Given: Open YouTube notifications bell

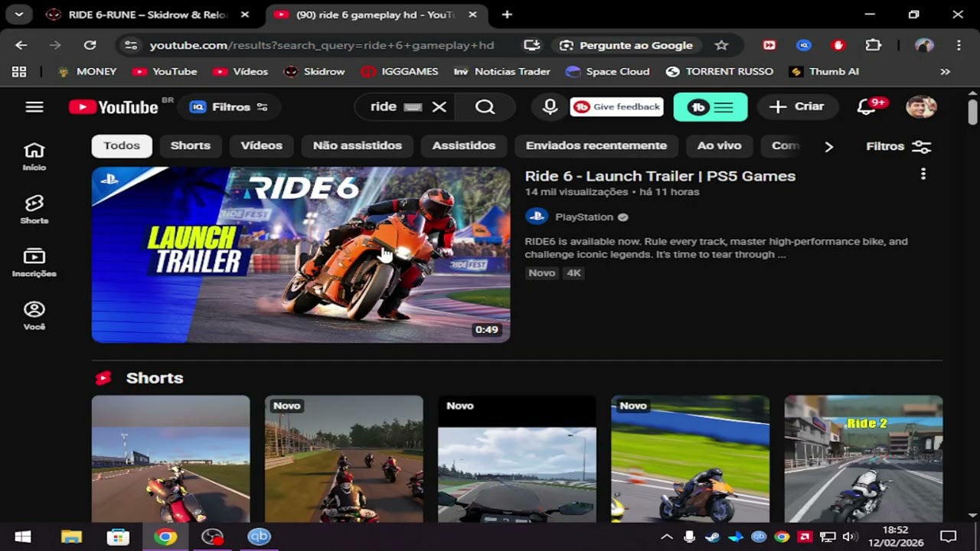Looking at the screenshot, I should 867,107.
